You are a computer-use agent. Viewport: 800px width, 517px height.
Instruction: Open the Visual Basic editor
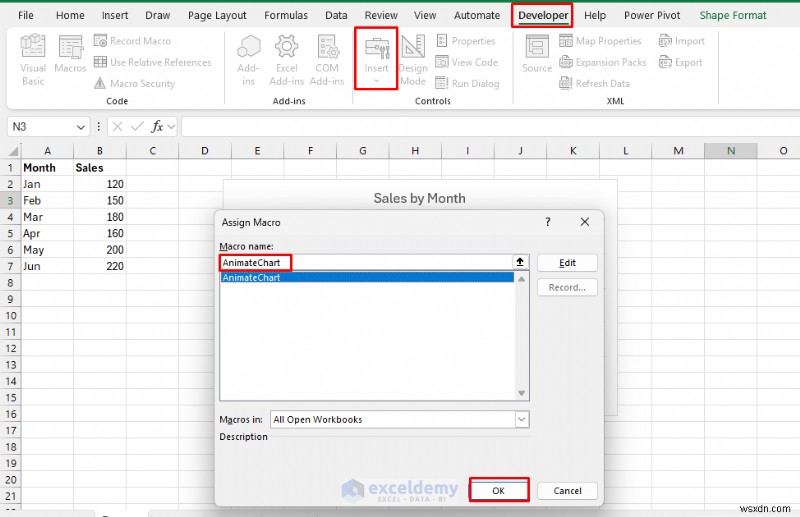tap(33, 59)
